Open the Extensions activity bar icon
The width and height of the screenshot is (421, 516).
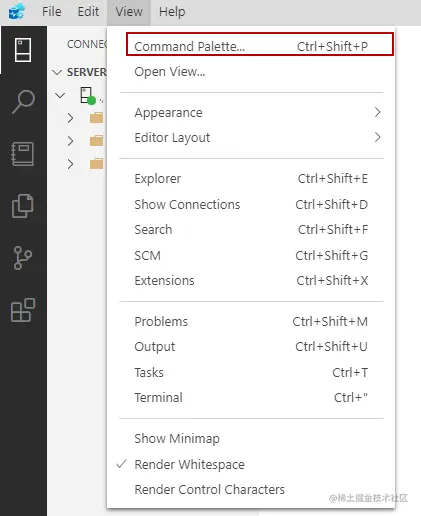23,310
